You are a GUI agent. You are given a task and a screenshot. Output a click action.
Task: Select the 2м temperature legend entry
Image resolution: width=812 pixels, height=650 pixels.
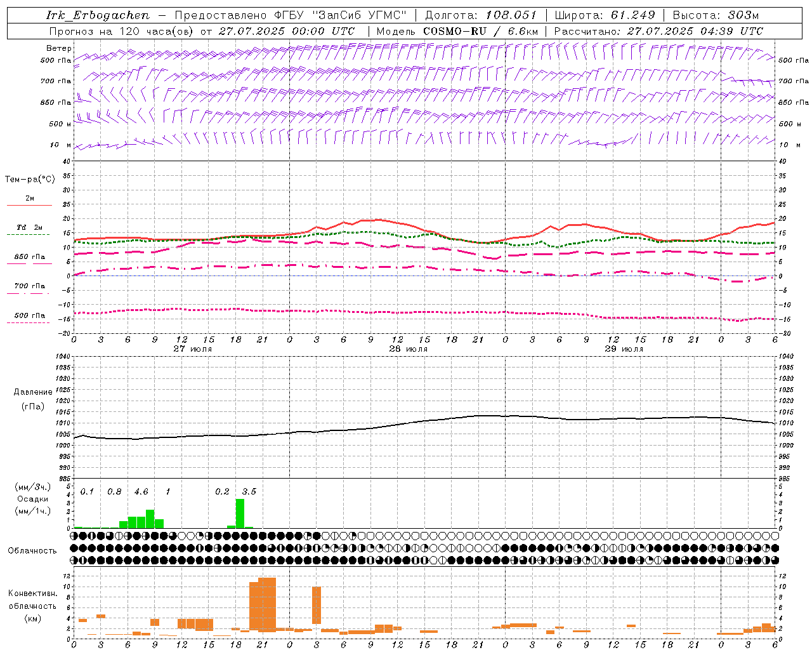[x=30, y=198]
